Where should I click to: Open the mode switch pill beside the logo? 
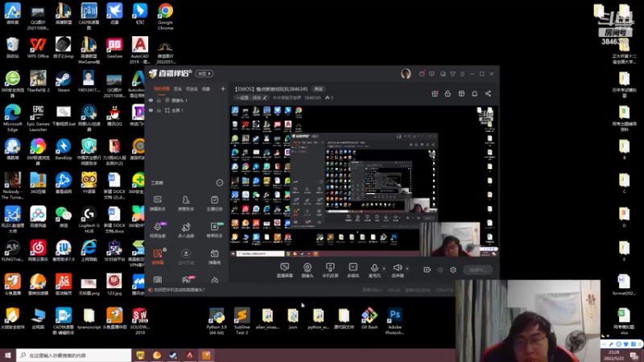(204, 73)
